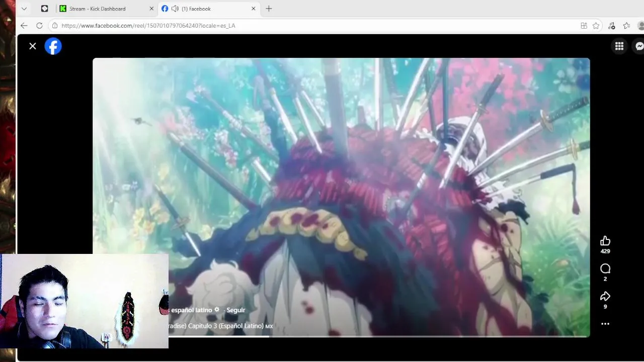The image size is (644, 362).
Task: Open the Messenger chat icon
Action: [639, 46]
